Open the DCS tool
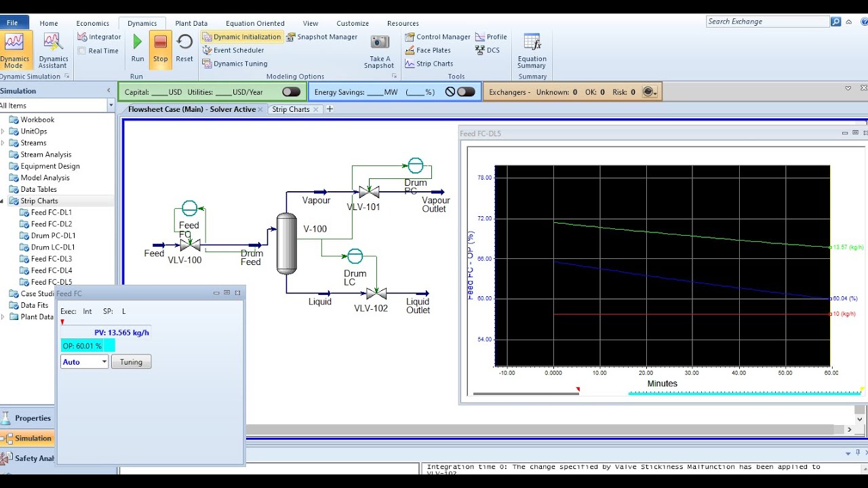 pyautogui.click(x=488, y=50)
